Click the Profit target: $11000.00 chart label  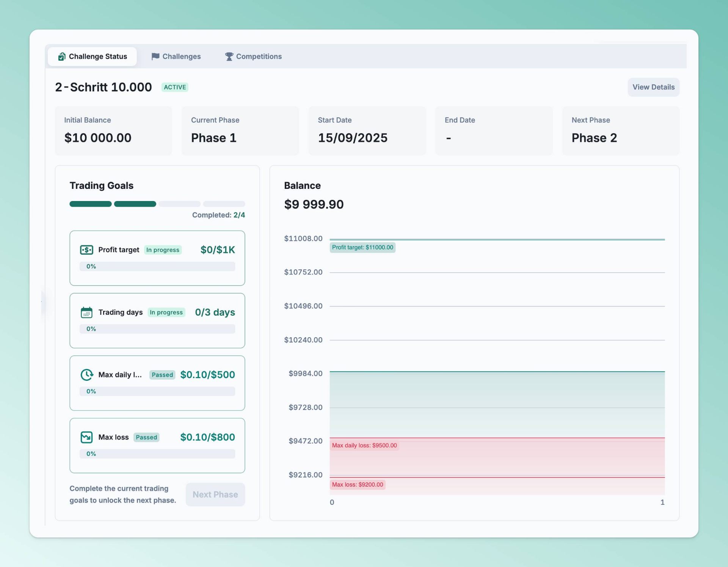pyautogui.click(x=362, y=248)
